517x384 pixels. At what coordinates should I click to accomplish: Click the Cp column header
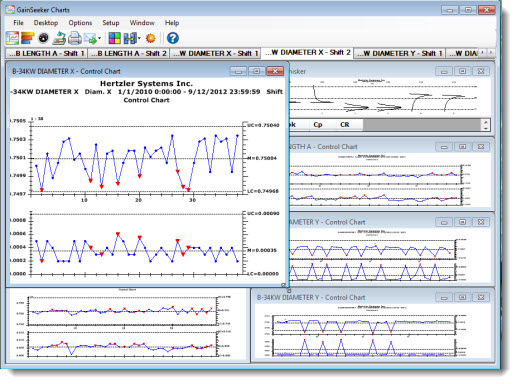point(318,124)
